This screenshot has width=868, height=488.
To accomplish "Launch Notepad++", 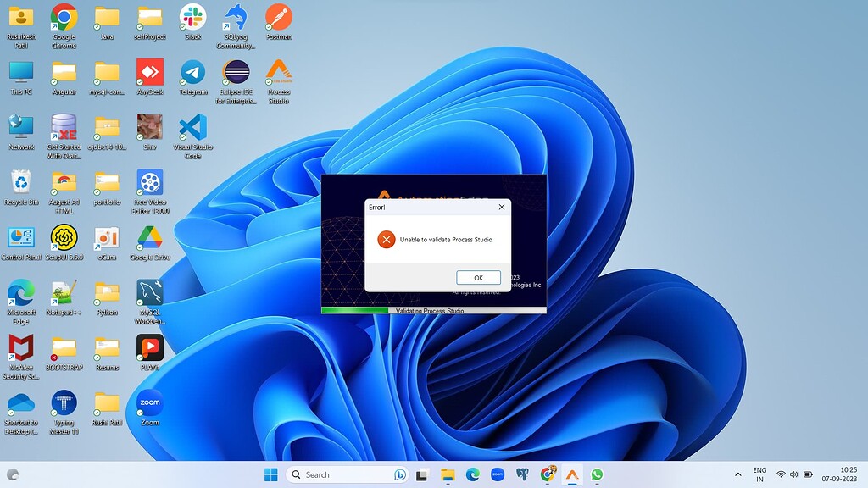I will [x=63, y=294].
